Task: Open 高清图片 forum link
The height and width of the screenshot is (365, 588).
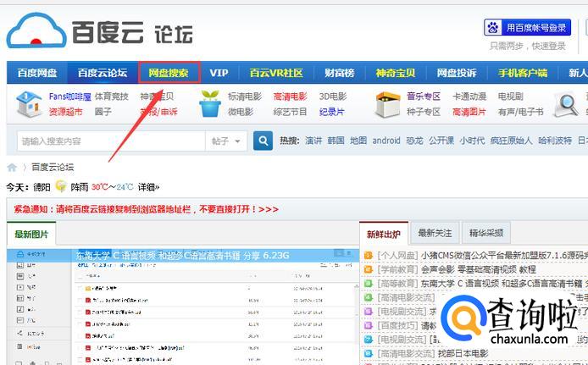Action: coord(469,112)
